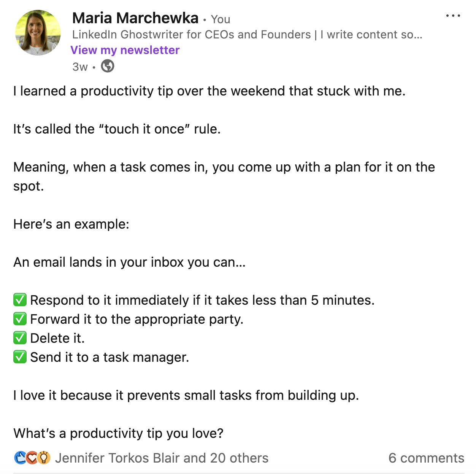The image size is (476, 474).
Task: Click the red heart Love reaction icon
Action: pos(32,458)
